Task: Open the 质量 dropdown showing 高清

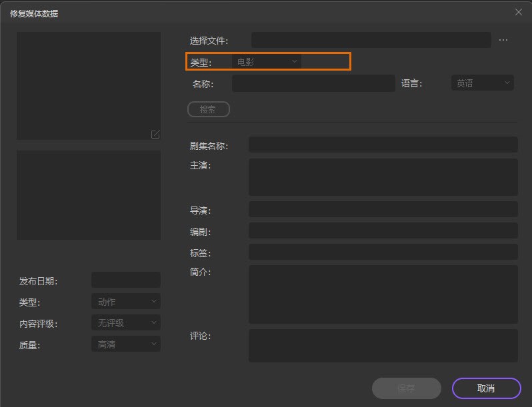Action: (126, 344)
